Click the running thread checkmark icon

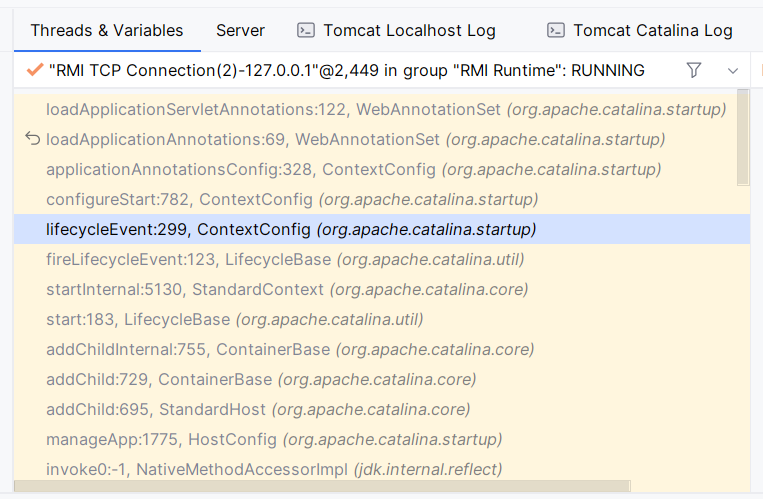34,70
